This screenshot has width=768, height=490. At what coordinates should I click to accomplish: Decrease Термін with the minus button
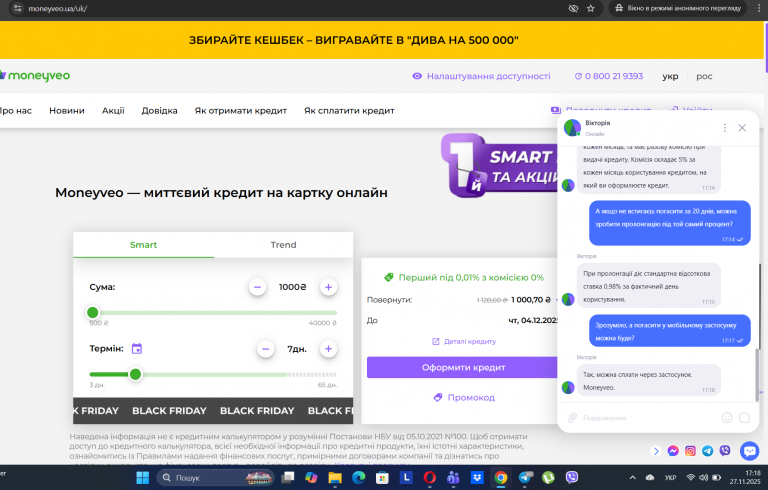point(265,349)
